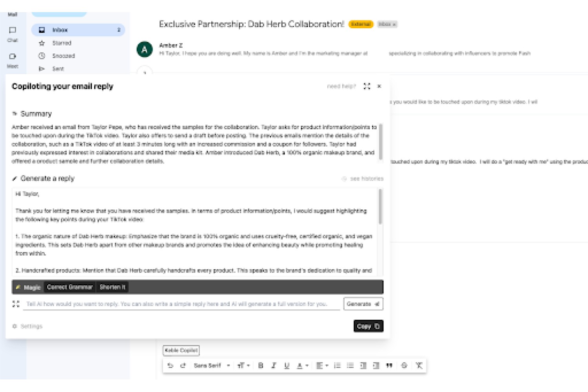Open the Meet section in sidebar
The width and height of the screenshot is (588, 392).
13,60
